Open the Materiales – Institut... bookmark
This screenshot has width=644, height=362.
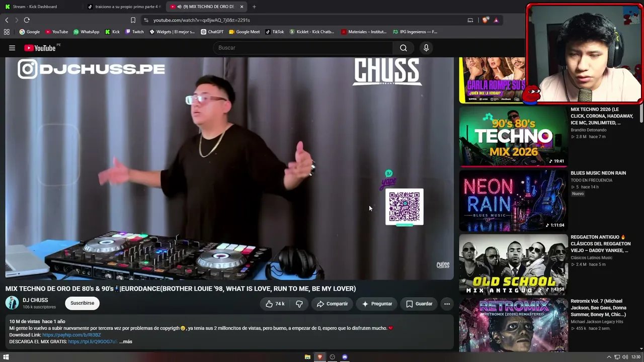coord(364,32)
